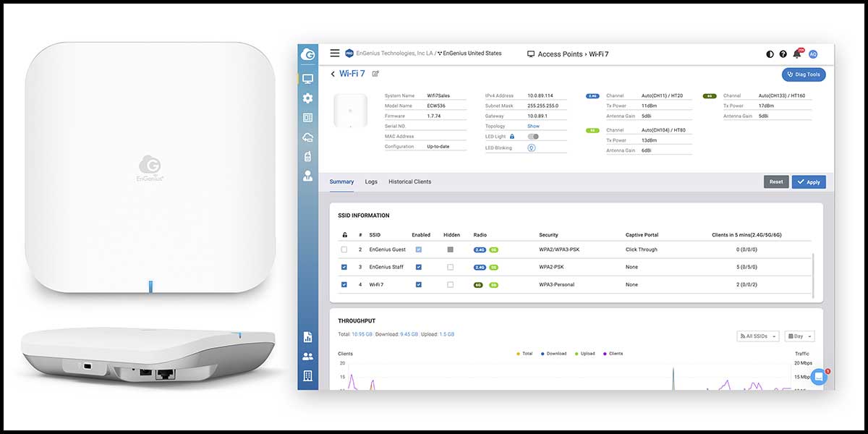Image resolution: width=868 pixels, height=434 pixels.
Task: Click the Show topology link
Action: (x=533, y=126)
